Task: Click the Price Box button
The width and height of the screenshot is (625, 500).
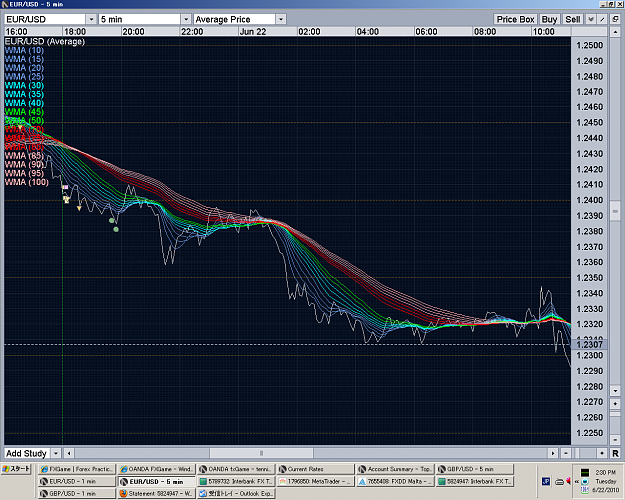Action: click(515, 19)
